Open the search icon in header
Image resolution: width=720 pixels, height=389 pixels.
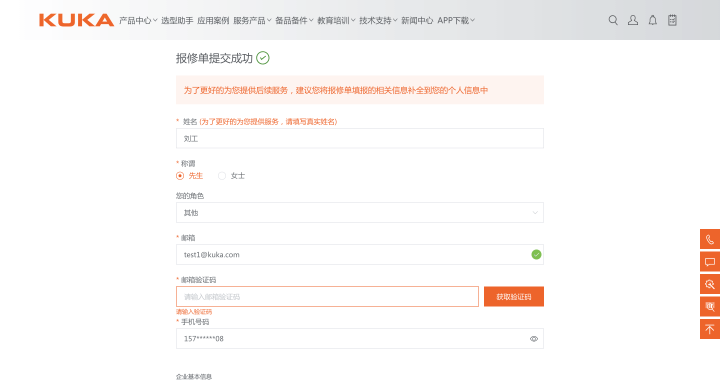(x=613, y=20)
